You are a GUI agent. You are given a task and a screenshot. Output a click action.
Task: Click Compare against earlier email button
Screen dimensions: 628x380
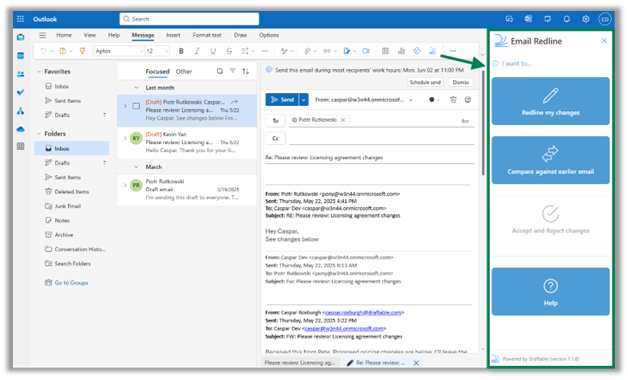point(550,160)
